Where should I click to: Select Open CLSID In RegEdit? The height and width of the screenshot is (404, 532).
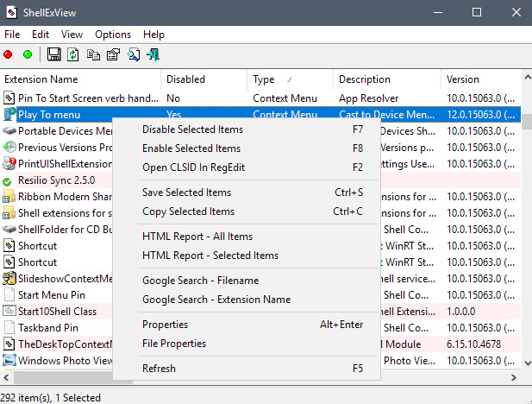pyautogui.click(x=247, y=167)
